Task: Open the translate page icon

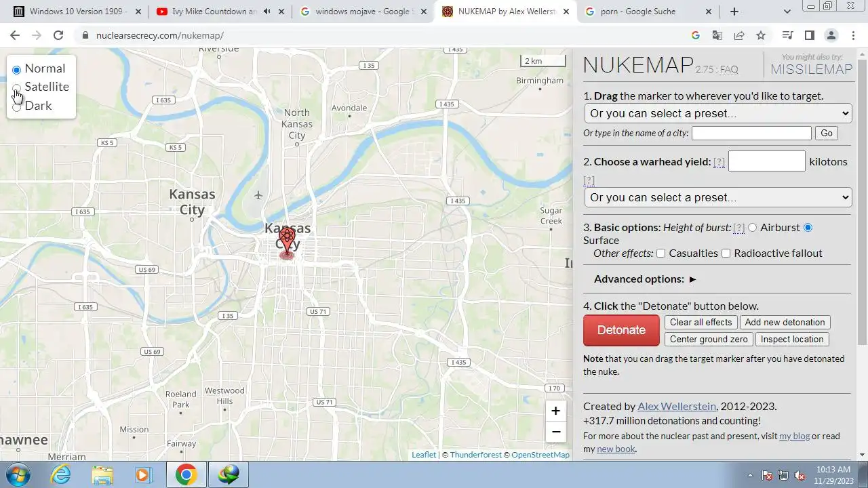Action: coord(717,35)
